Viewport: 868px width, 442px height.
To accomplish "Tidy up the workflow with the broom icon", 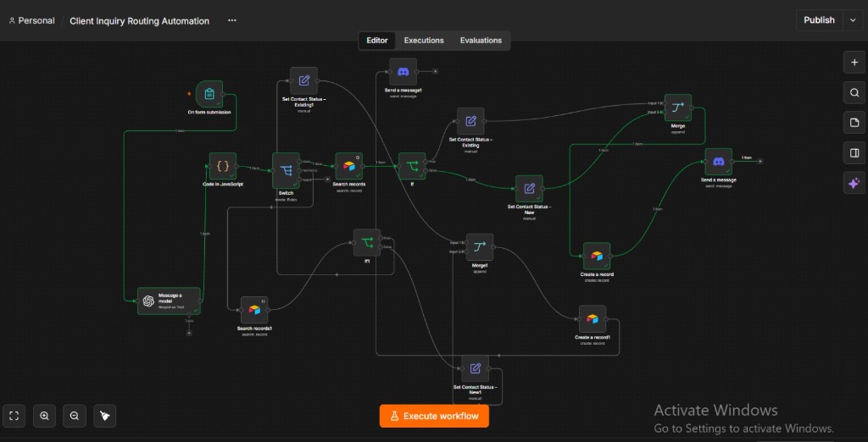I will coord(104,416).
